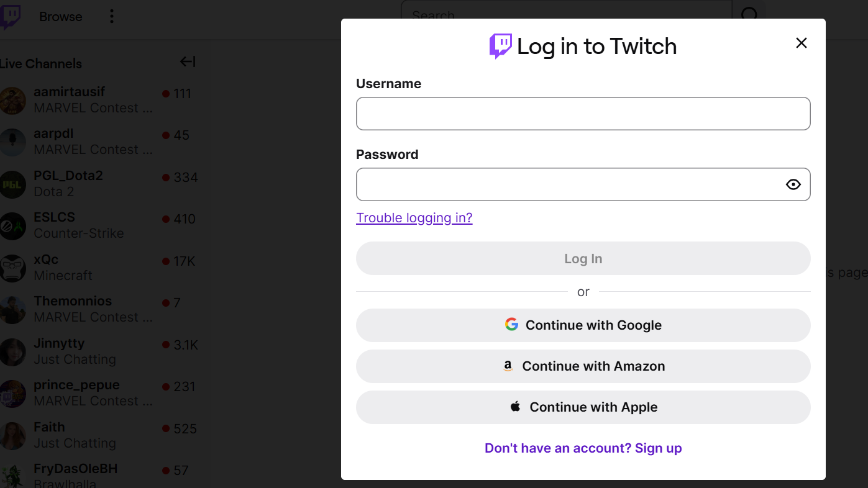Focus the Password input field
Viewport: 868px width, 488px height.
(569, 184)
